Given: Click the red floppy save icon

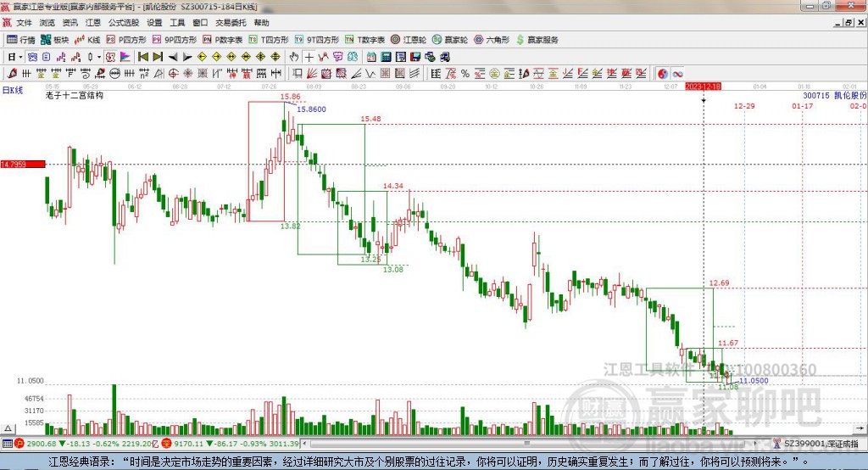Looking at the screenshot, I should pyautogui.click(x=415, y=57).
